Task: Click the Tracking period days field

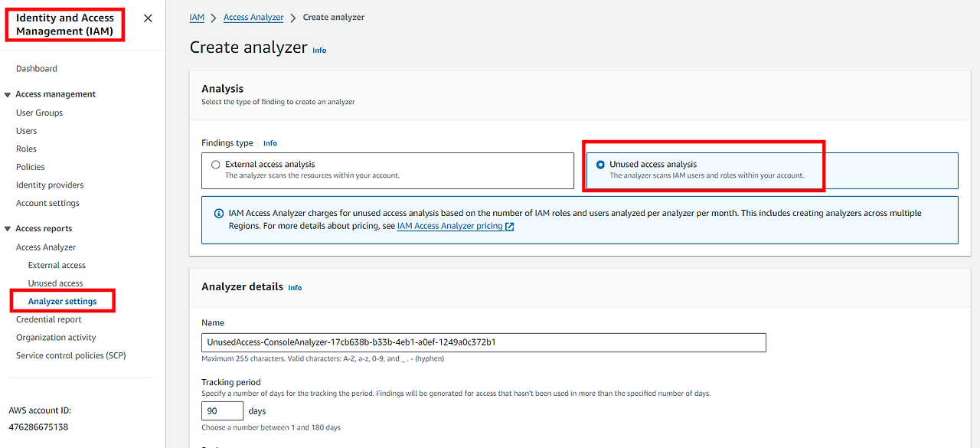Action: pyautogui.click(x=222, y=411)
